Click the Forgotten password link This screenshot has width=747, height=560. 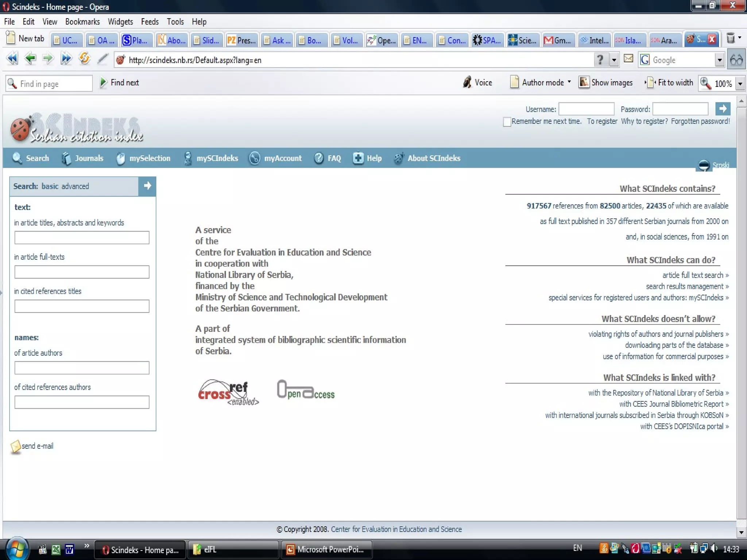pos(700,121)
